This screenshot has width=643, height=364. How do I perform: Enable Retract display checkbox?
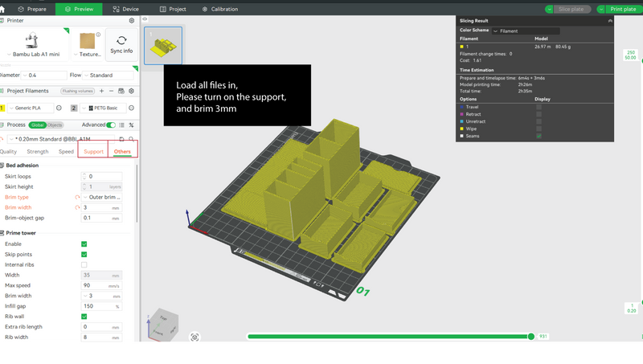[539, 114]
